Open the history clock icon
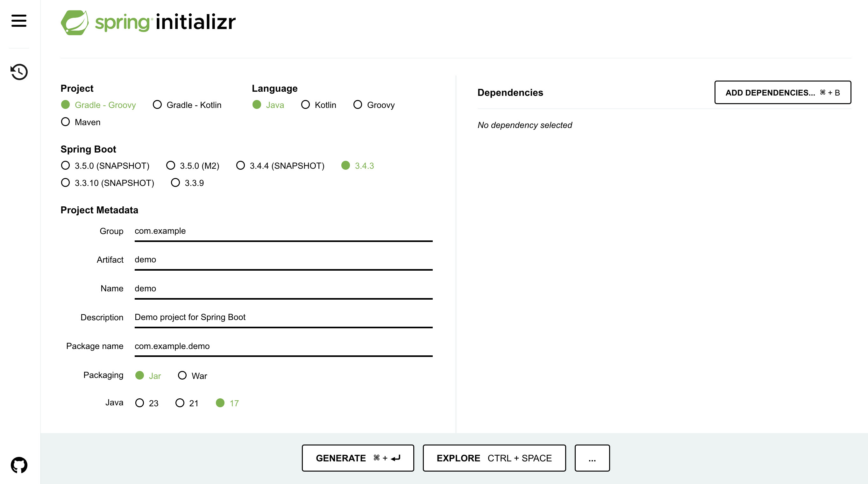 point(19,72)
